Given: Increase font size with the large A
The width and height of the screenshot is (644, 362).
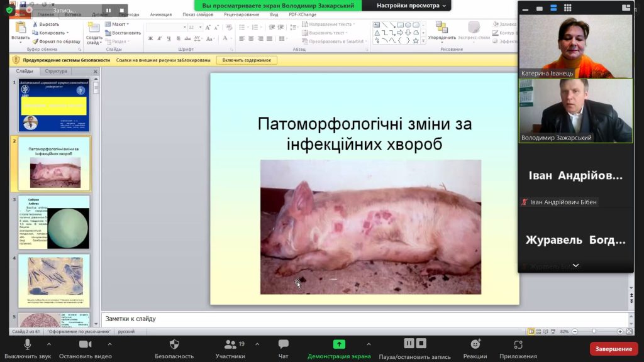Looking at the screenshot, I should click(208, 28).
